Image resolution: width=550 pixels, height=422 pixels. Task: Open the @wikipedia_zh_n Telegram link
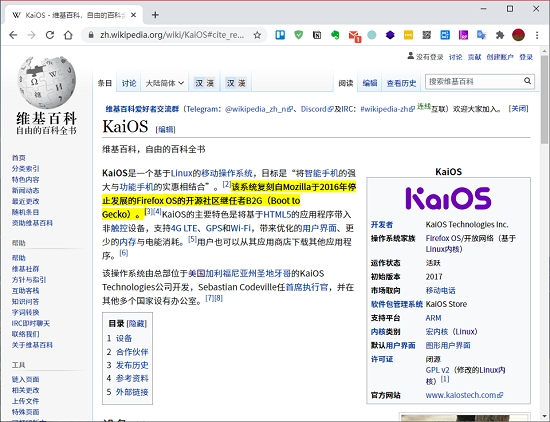tap(259, 109)
